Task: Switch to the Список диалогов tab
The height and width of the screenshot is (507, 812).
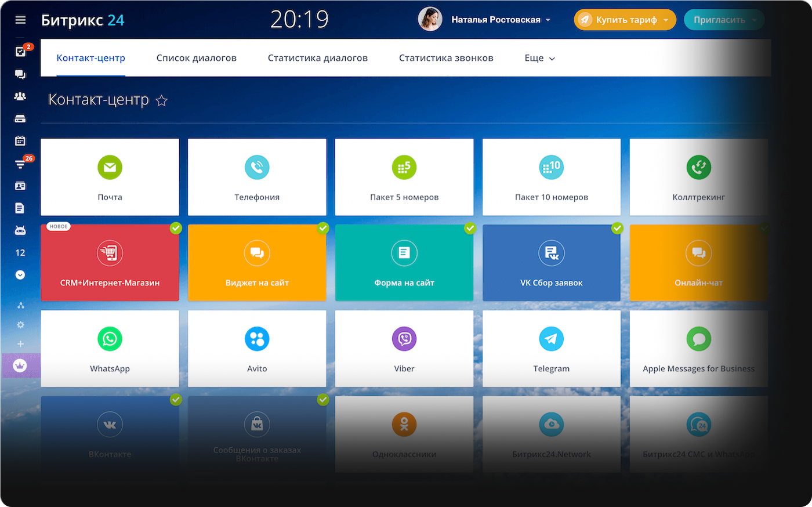Action: 196,58
